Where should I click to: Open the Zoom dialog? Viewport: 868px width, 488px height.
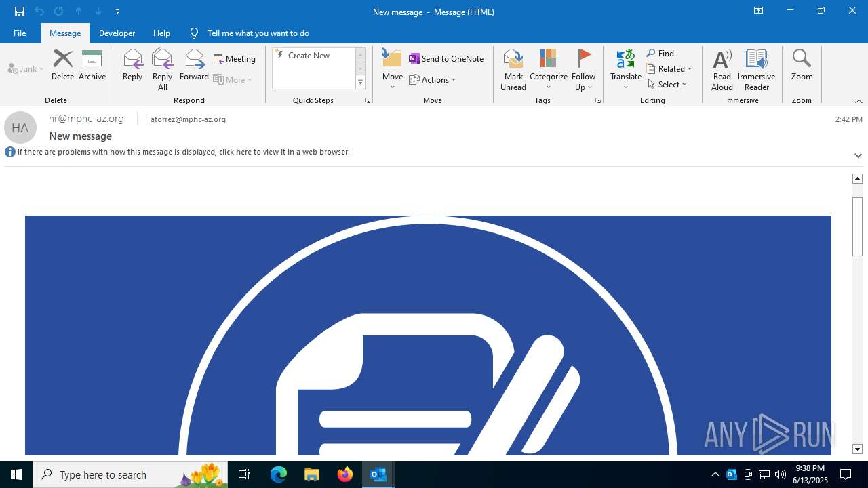(802, 65)
